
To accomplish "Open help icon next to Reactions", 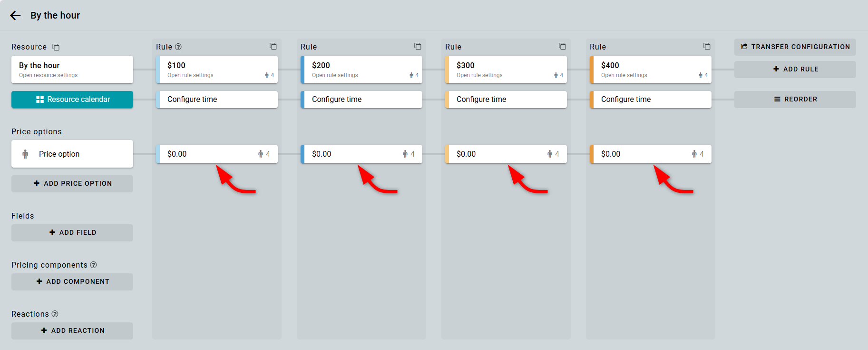I will [x=55, y=314].
